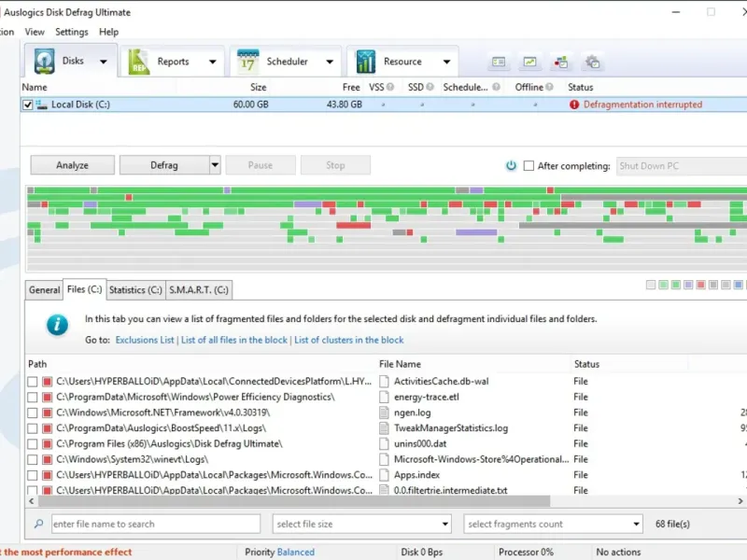The image size is (747, 560).
Task: Open the Shut Down PC dropdown
Action: (x=682, y=166)
